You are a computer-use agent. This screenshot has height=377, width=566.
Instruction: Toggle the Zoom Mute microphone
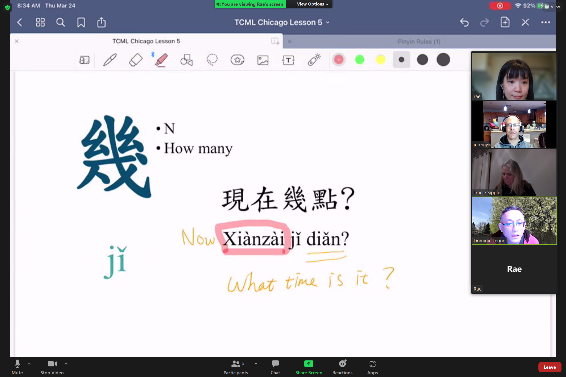pyautogui.click(x=17, y=367)
